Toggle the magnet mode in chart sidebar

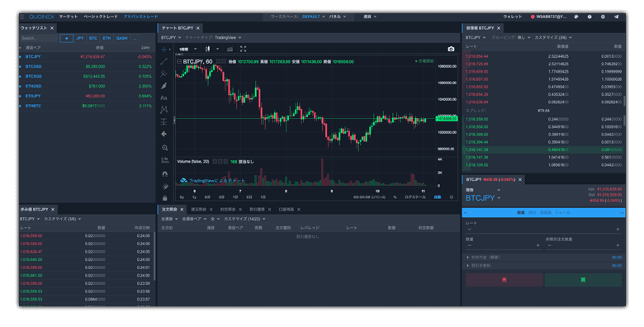pyautogui.click(x=164, y=173)
